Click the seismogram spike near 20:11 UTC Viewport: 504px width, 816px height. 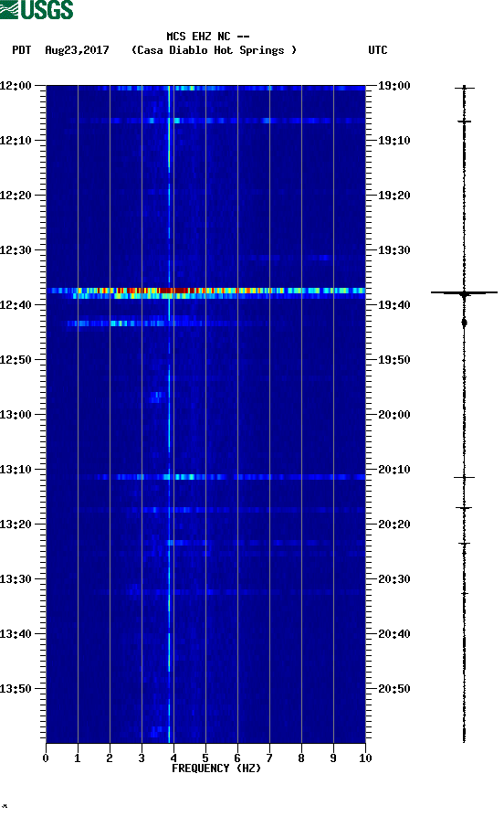point(464,477)
